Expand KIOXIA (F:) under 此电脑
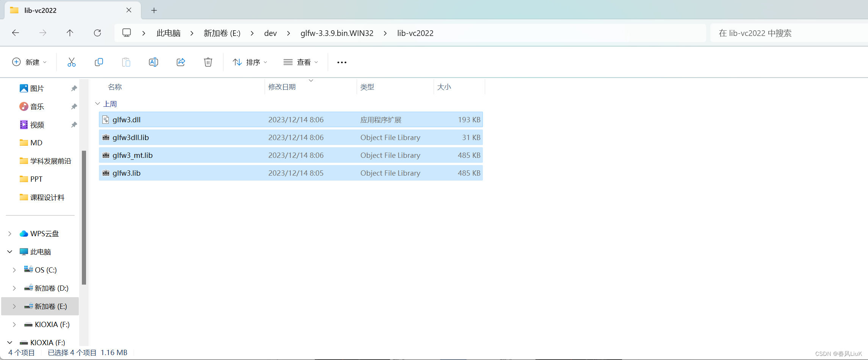Screen dimensions: 868x360 (14, 324)
